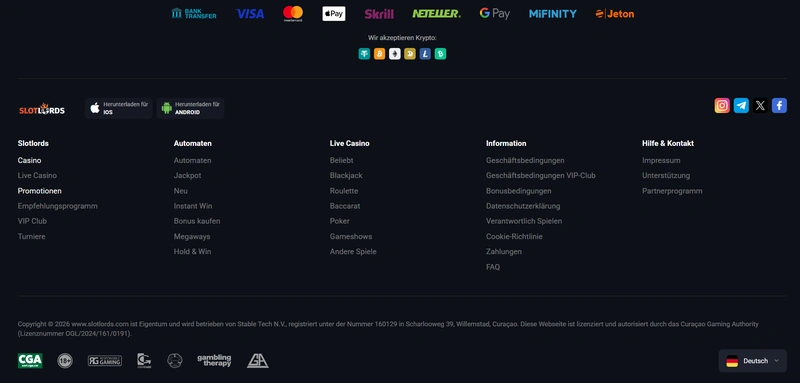This screenshot has height=383, width=800.
Task: Open the FAQ link
Action: click(493, 267)
